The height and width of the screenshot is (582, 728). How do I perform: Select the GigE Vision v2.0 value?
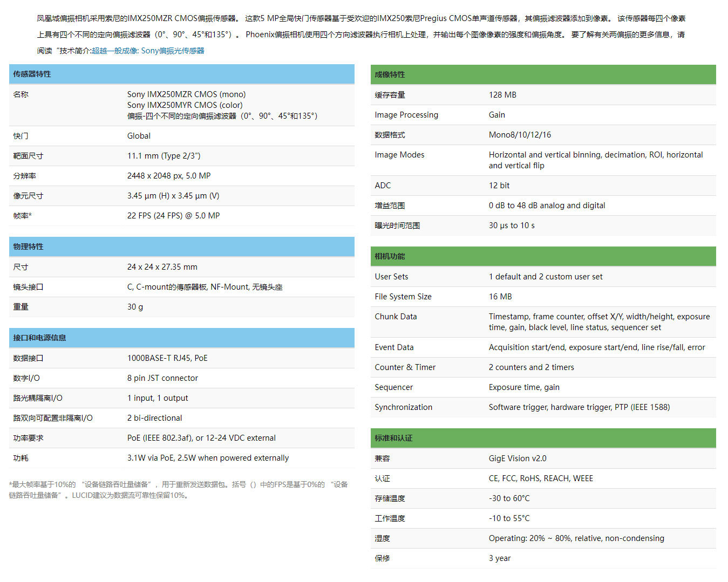(x=517, y=458)
